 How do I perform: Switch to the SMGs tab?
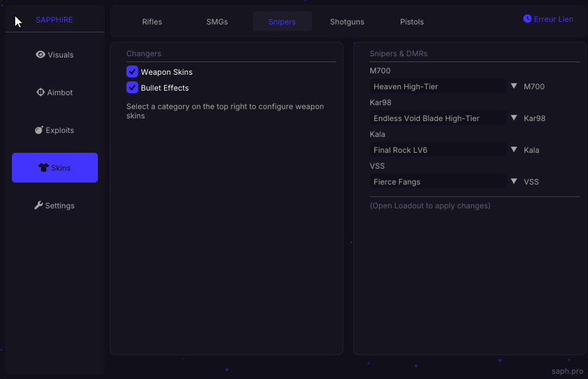pos(217,21)
